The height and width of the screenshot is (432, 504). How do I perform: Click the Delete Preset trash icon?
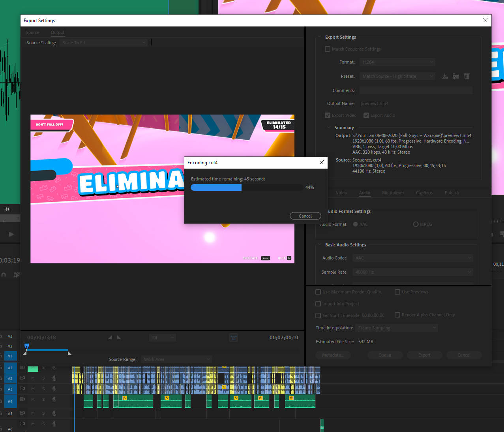point(467,76)
